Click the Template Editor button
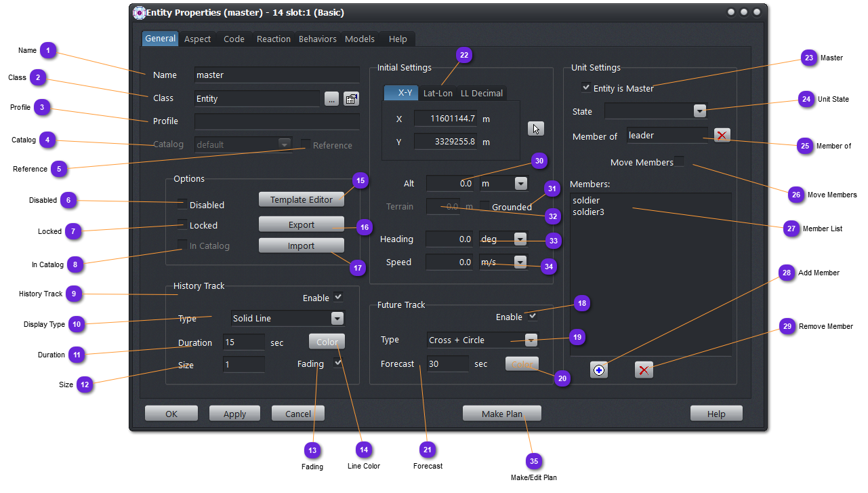Image resolution: width=868 pixels, height=493 pixels. click(x=302, y=200)
